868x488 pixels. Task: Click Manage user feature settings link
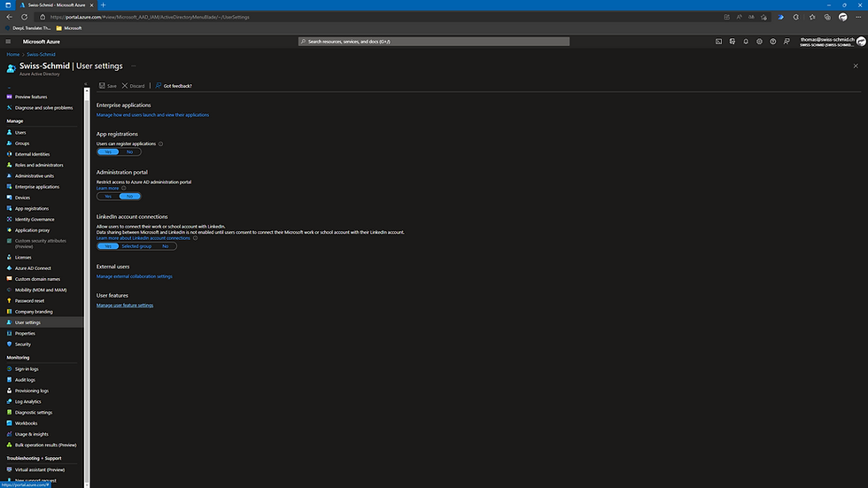point(125,305)
